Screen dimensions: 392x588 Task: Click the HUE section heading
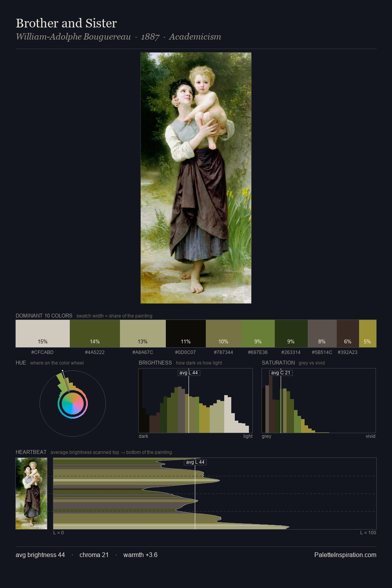click(x=21, y=363)
